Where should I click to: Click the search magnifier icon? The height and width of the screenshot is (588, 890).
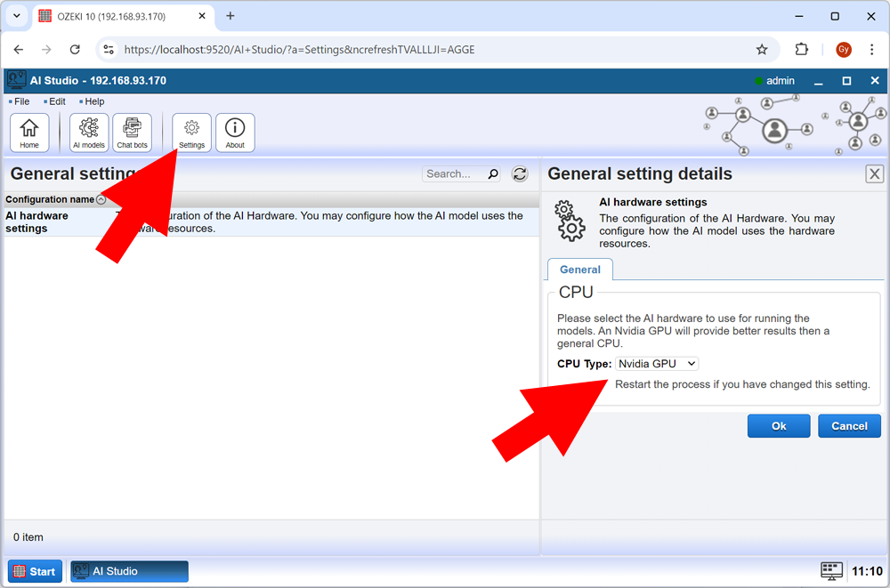coord(493,173)
